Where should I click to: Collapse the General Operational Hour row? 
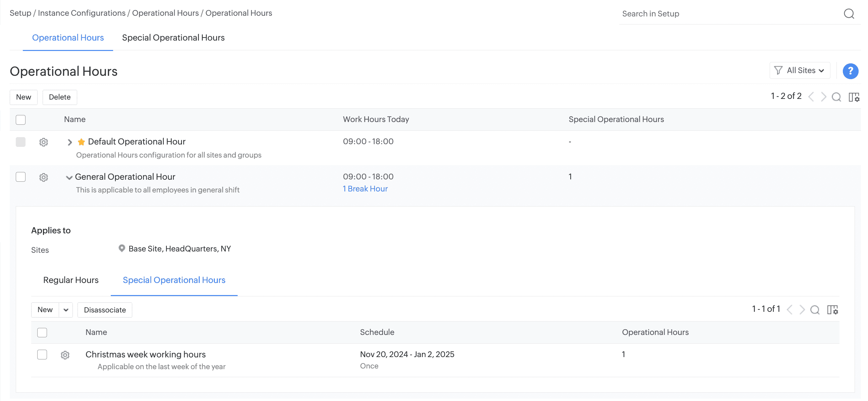click(69, 177)
